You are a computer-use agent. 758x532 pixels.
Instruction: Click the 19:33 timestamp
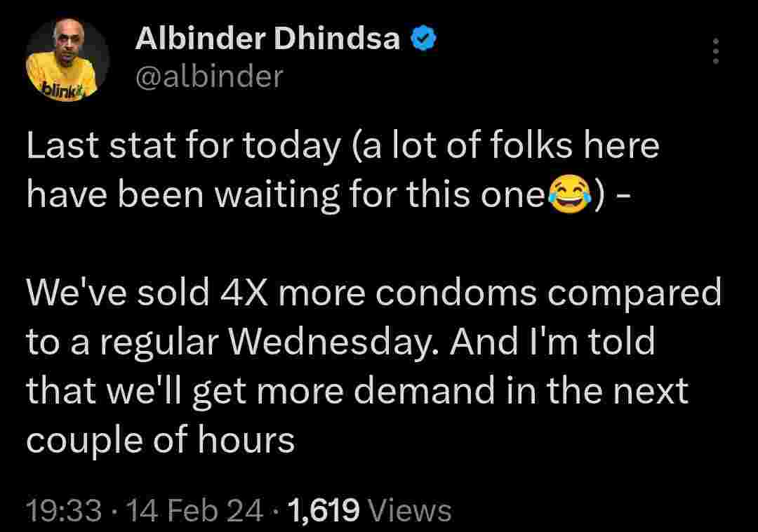[x=63, y=510]
